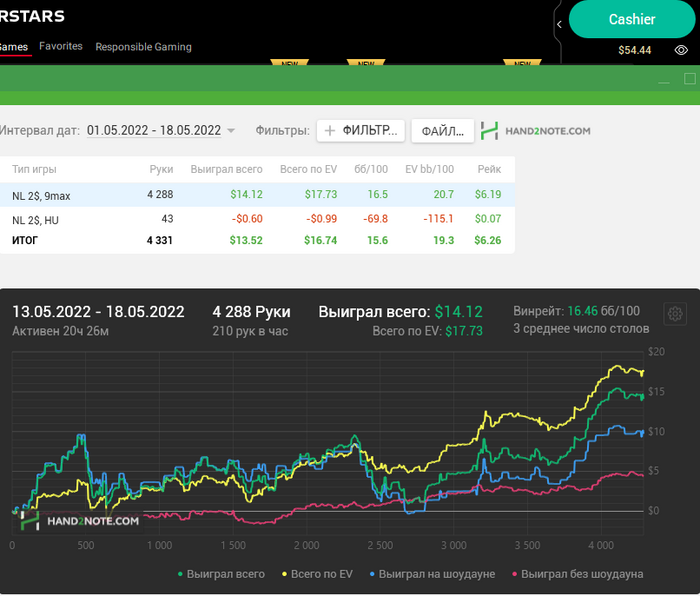Open the date interval dropdown arrow
Viewport: 700px width, 596px height.
pos(231,131)
